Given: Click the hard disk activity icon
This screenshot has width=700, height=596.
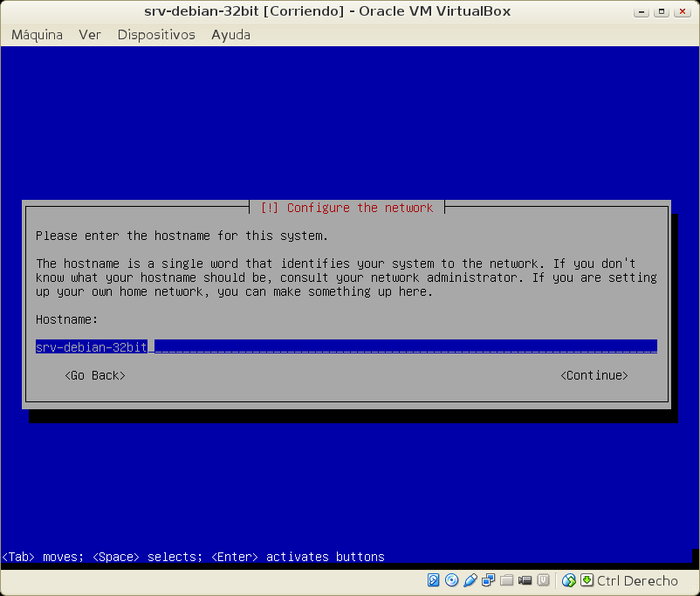Looking at the screenshot, I should [434, 580].
